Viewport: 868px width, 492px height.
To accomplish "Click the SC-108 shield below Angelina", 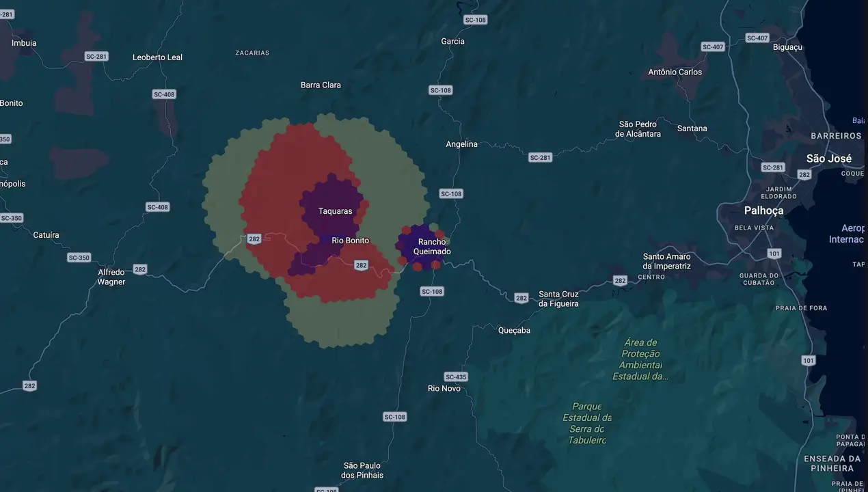I will click(451, 194).
